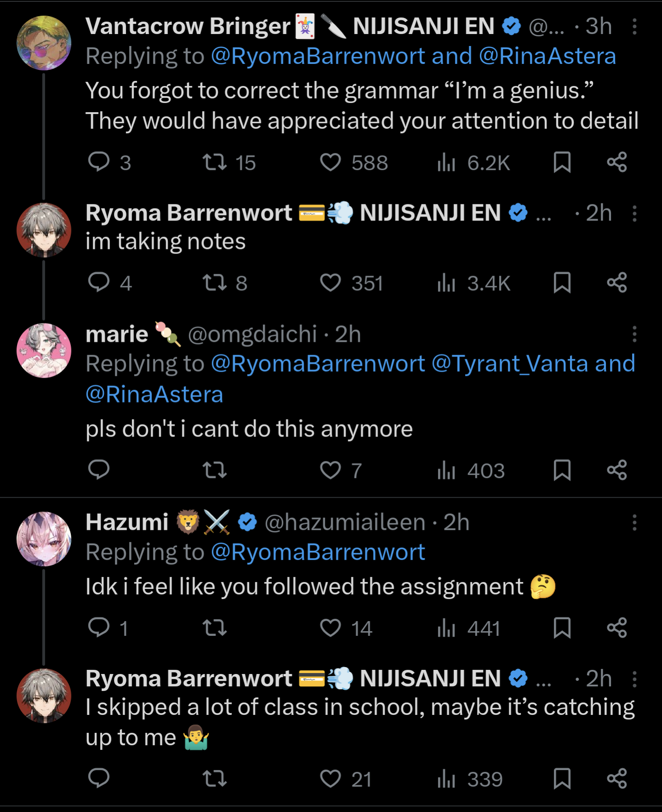
Task: Retweet Vantacrow Bringer's tweet with 15 reposts
Action: pos(215,162)
